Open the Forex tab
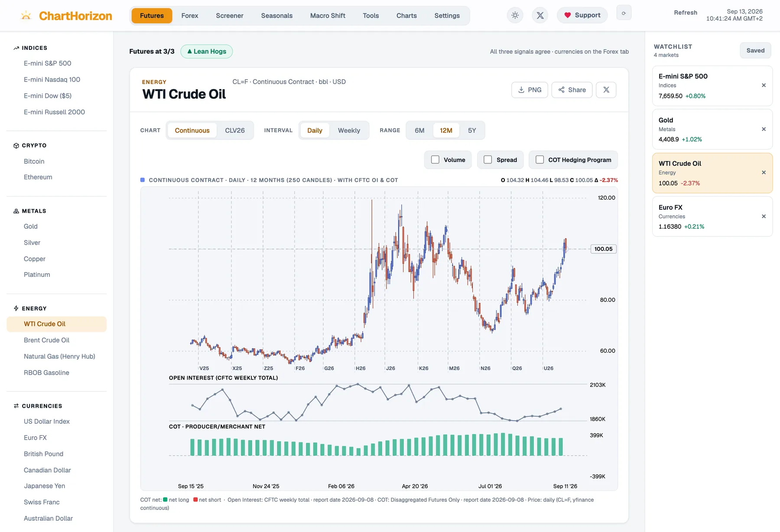This screenshot has height=532, width=780. coord(190,16)
